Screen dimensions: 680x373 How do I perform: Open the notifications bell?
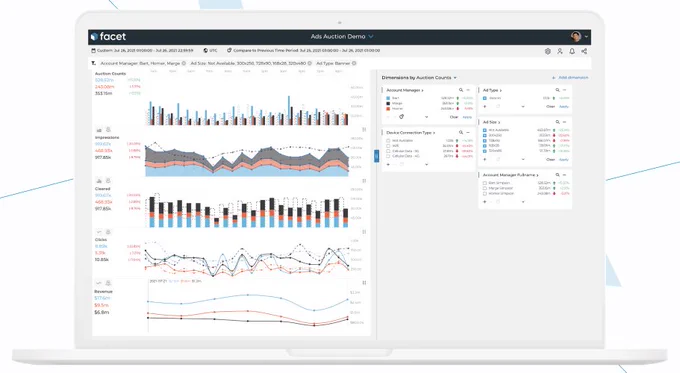(572, 51)
